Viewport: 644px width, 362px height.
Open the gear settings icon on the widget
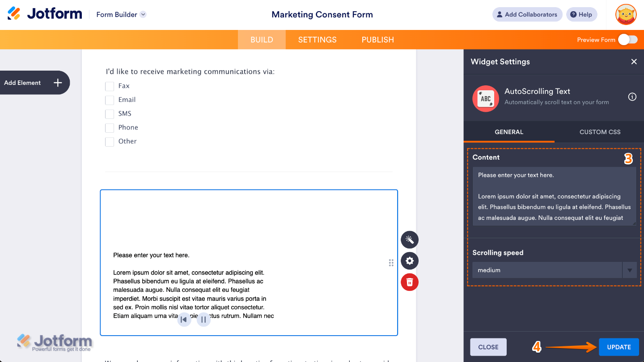[409, 261]
